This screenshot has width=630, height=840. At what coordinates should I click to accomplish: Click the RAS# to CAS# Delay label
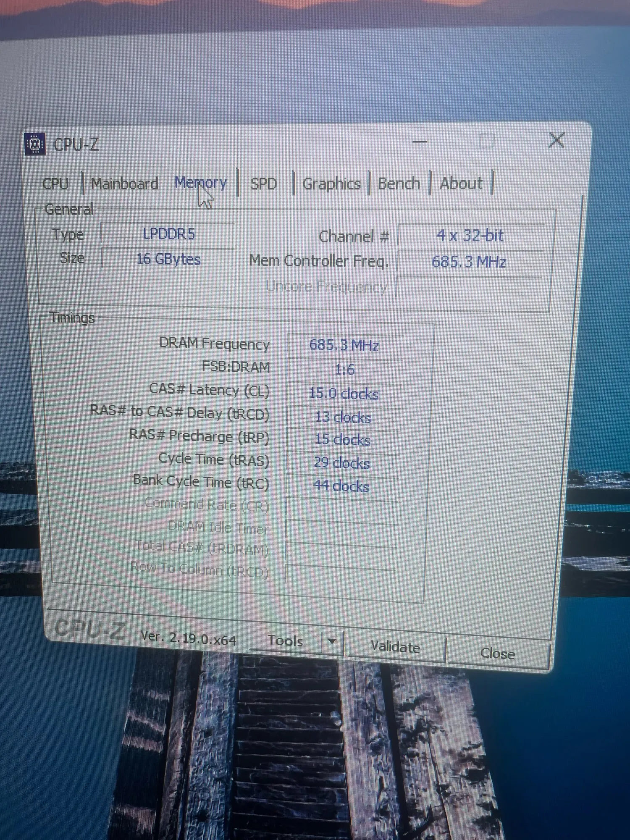point(180,412)
